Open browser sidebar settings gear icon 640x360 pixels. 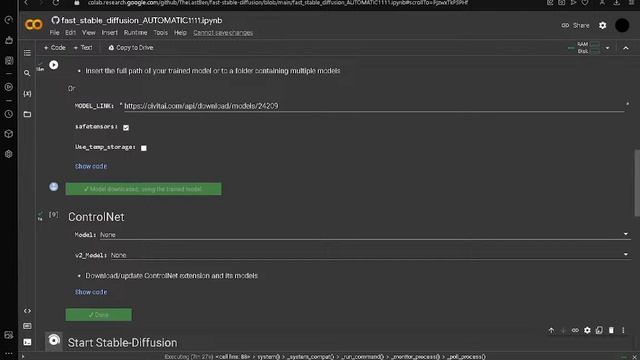9,154
